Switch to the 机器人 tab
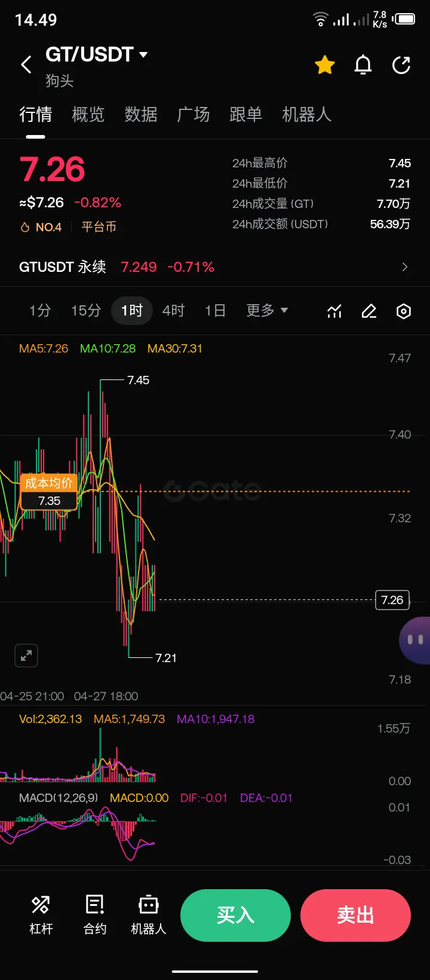430x980 pixels. tap(306, 114)
